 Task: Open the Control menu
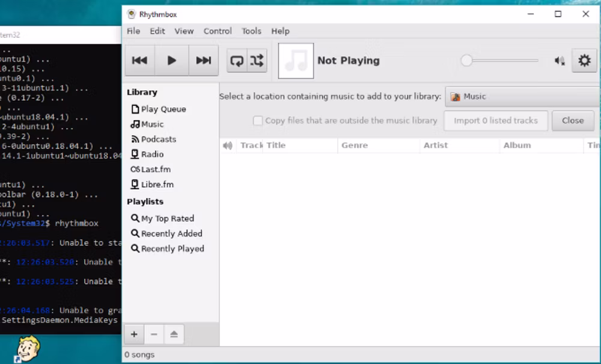(x=218, y=31)
